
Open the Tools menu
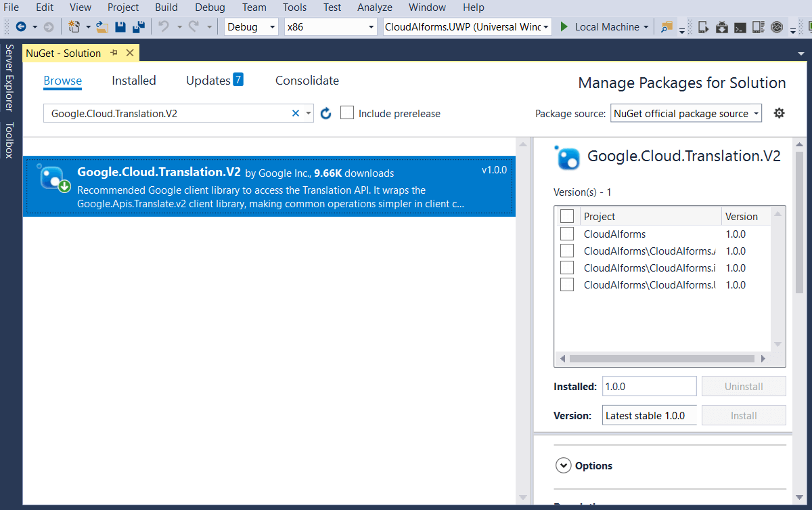[294, 7]
